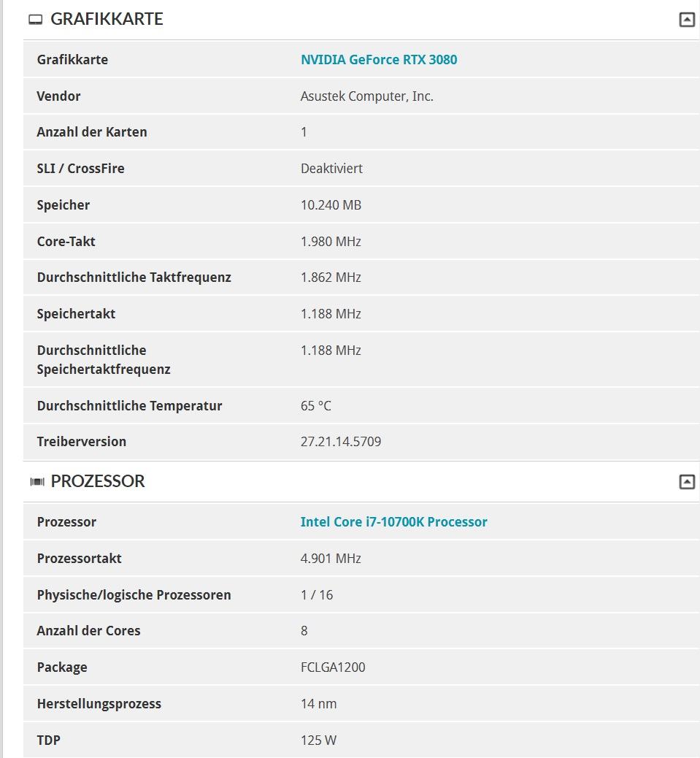Click the Grafikkarte row label
The image size is (700, 758).
pos(72,59)
